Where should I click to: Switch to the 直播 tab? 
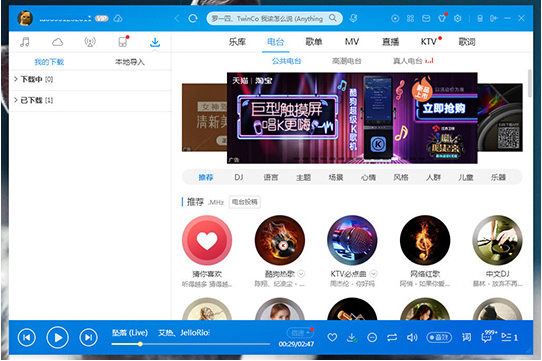(390, 42)
